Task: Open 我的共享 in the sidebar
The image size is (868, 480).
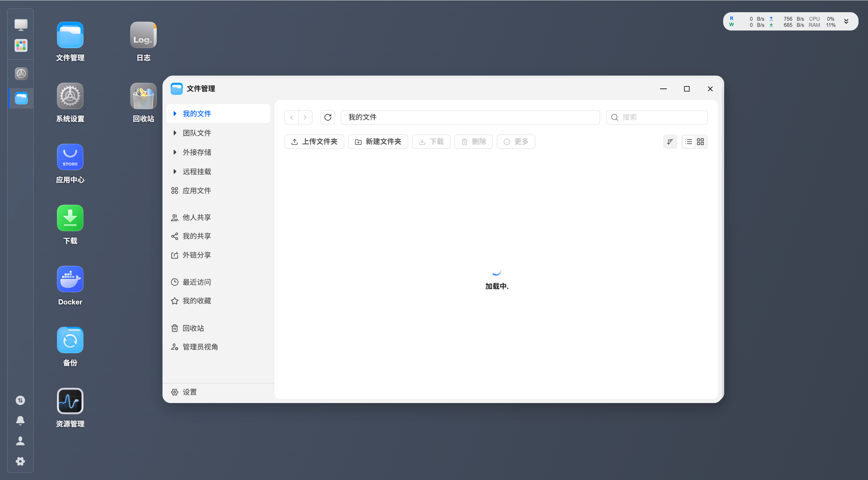Action: 218,236
